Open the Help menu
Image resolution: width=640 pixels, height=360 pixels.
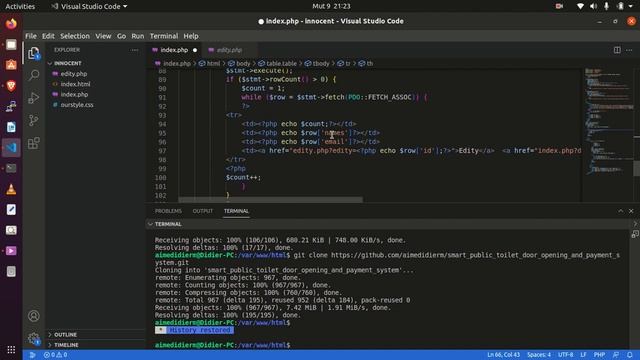pyautogui.click(x=191, y=36)
